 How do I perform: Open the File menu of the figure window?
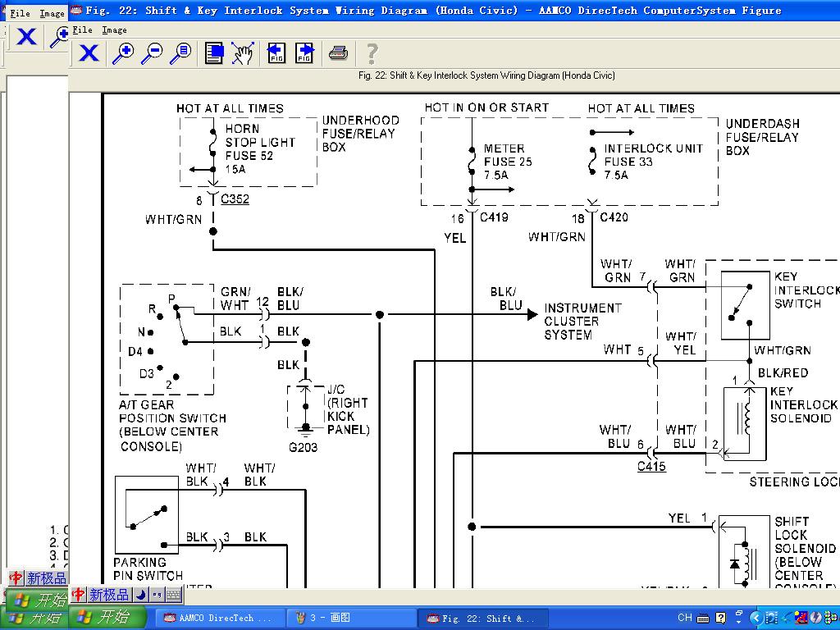point(82,30)
